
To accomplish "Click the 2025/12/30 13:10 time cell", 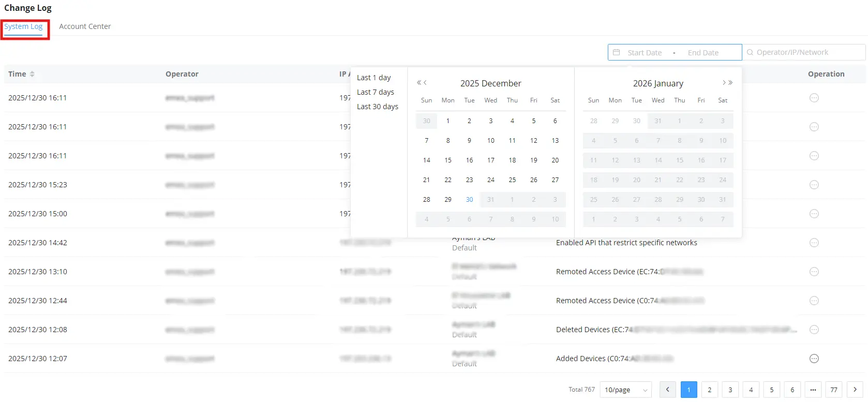I will 38,272.
